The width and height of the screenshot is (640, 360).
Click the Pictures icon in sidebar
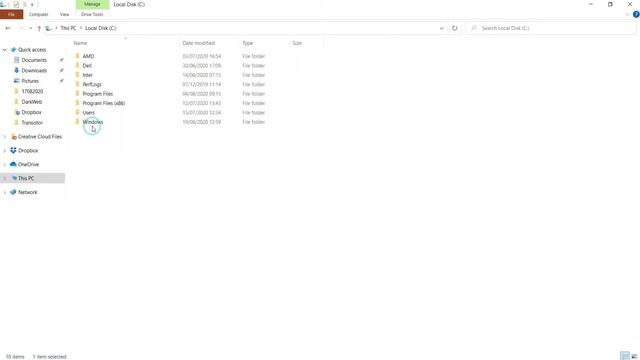17,81
